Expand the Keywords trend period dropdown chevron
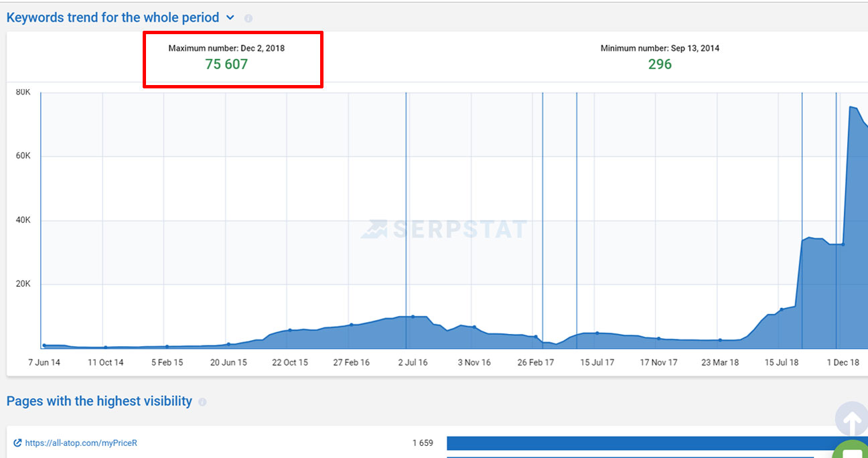 point(230,18)
